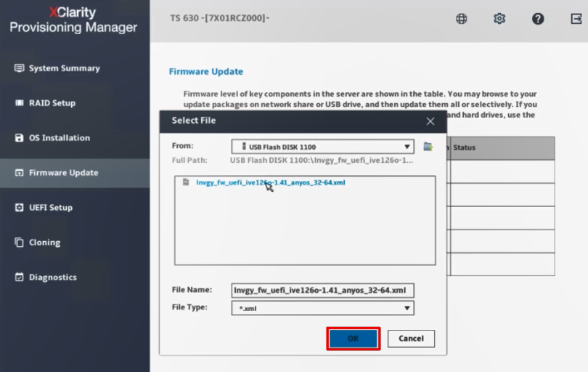Browse network share folder icon
The image size is (588, 372).
pyautogui.click(x=428, y=146)
